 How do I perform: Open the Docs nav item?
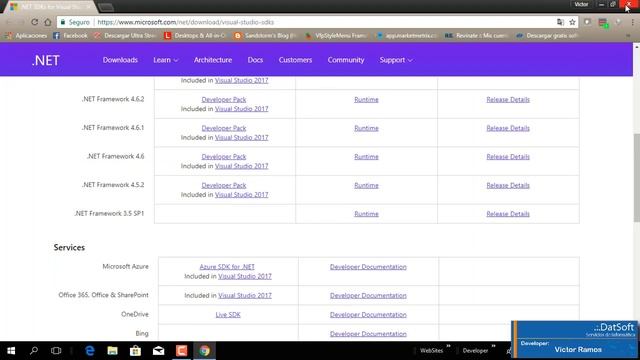(x=255, y=60)
